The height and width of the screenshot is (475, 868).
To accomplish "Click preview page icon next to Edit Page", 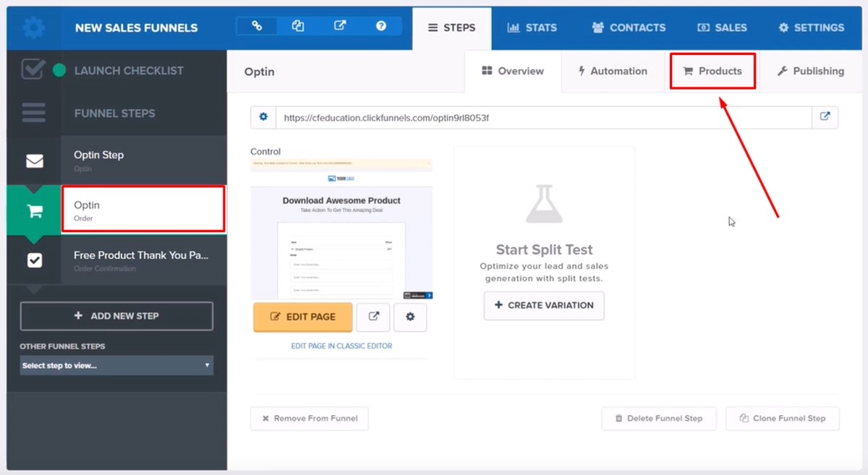I will (x=373, y=317).
